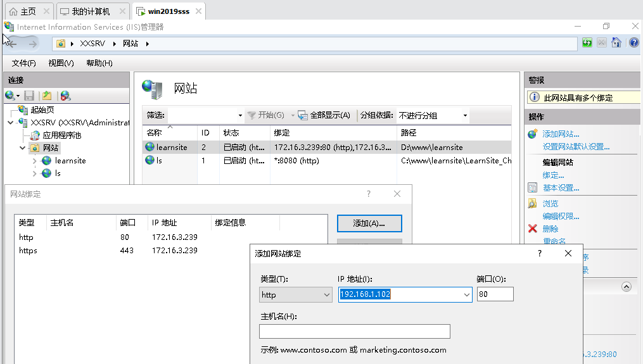Open the 视图(V) menu
Image resolution: width=643 pixels, height=364 pixels.
point(61,63)
